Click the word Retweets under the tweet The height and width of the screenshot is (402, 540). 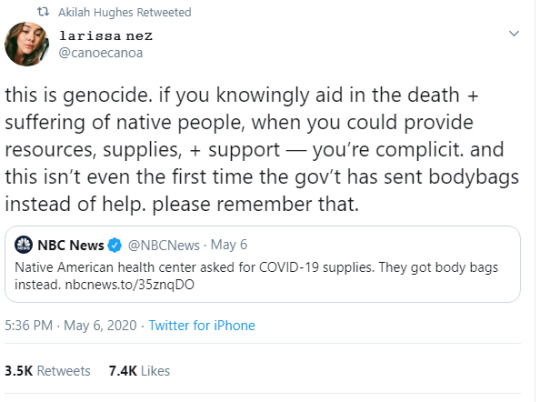pos(64,371)
